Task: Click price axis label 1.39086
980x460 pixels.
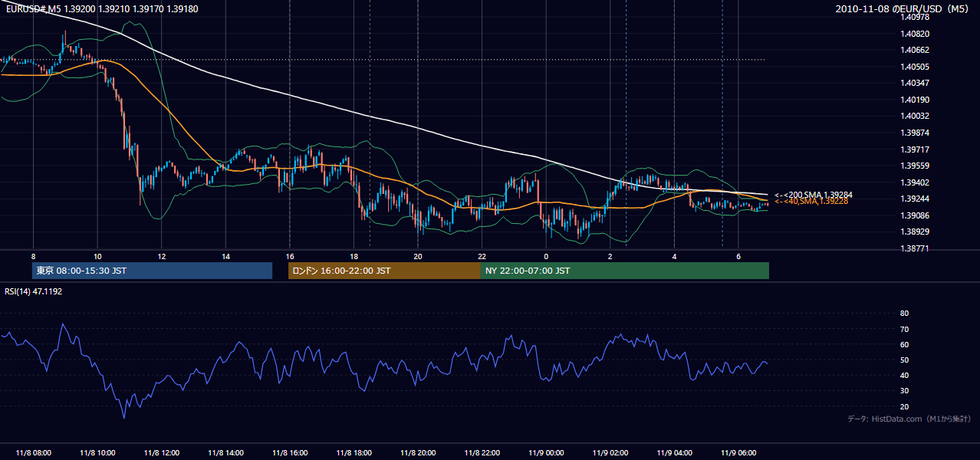Action: tap(916, 216)
